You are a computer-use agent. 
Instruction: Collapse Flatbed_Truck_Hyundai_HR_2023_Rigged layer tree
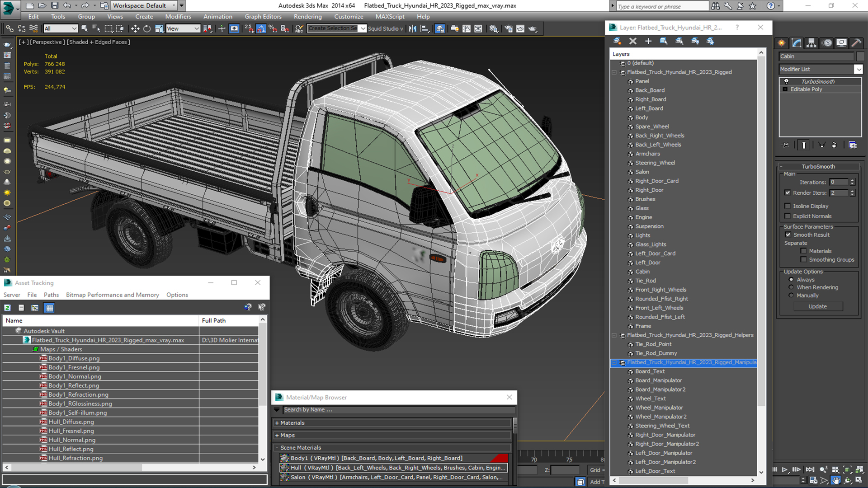click(614, 72)
